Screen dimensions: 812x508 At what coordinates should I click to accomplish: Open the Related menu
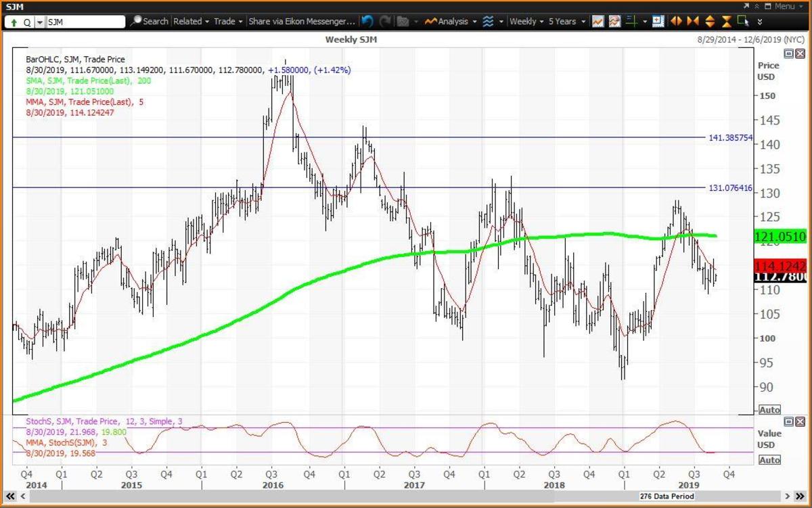(191, 22)
